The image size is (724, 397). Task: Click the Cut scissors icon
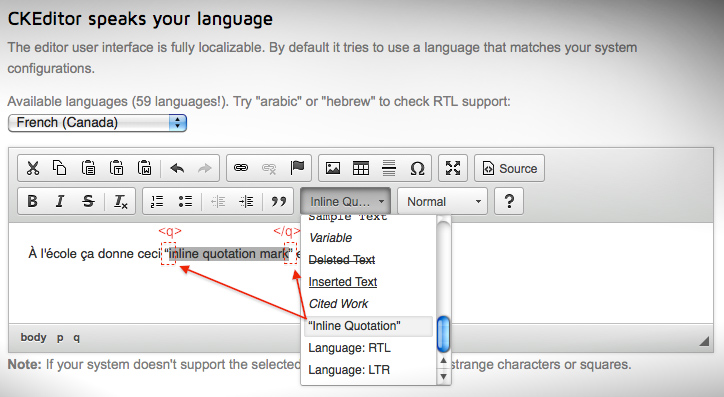click(x=33, y=168)
